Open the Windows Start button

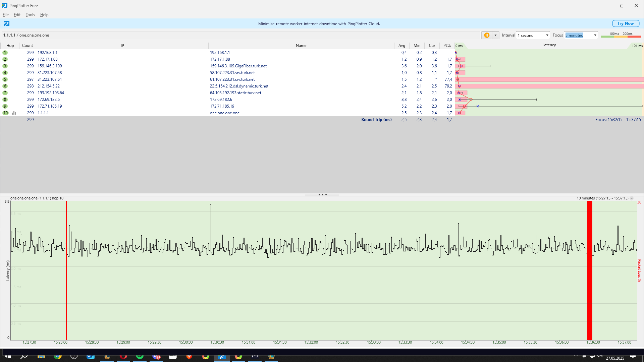point(8,356)
